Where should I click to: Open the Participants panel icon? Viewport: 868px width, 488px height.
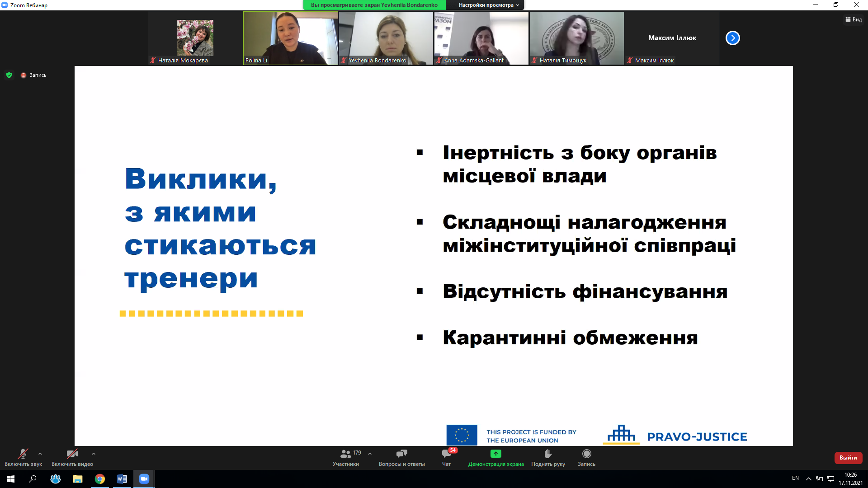(x=346, y=454)
